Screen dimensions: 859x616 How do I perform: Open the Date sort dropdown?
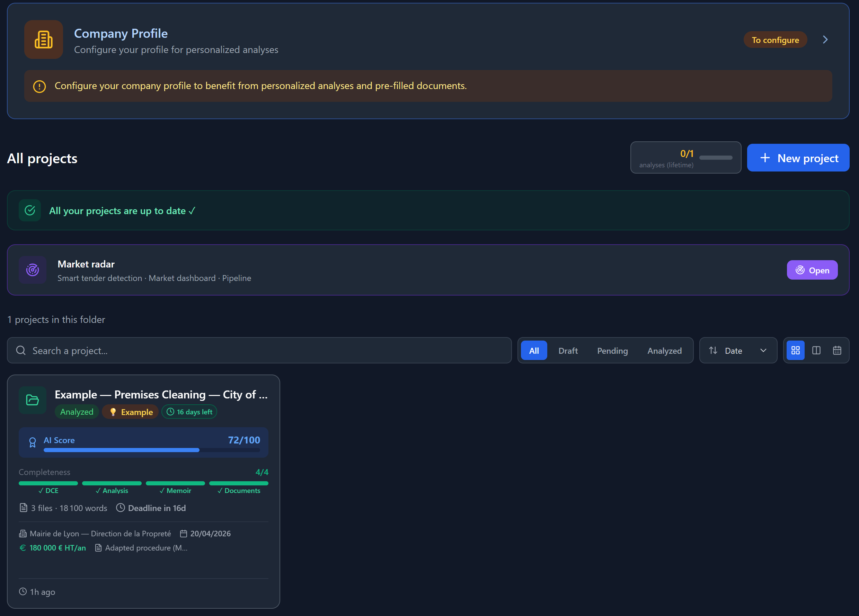(738, 350)
